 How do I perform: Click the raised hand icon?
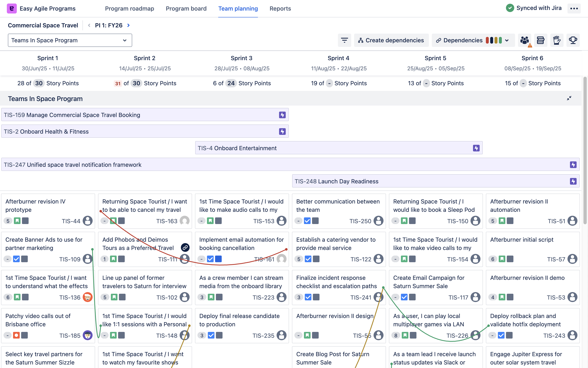557,40
